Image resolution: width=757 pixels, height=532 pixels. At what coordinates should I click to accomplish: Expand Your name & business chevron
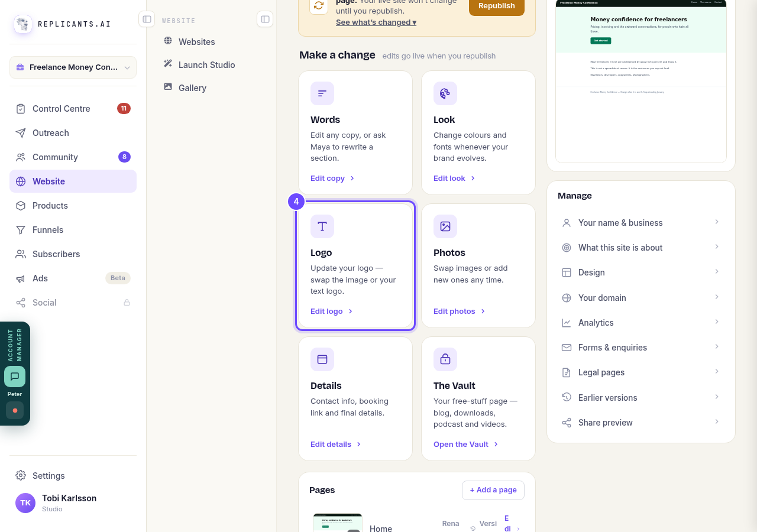click(717, 222)
